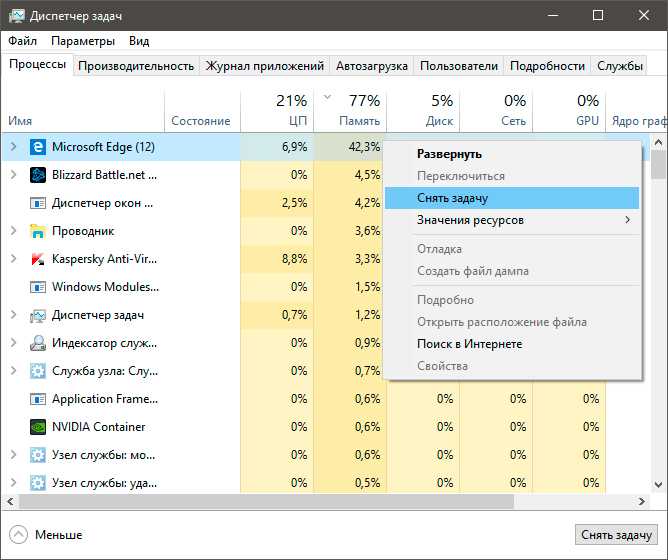Click the scroll left arrow

(10, 502)
